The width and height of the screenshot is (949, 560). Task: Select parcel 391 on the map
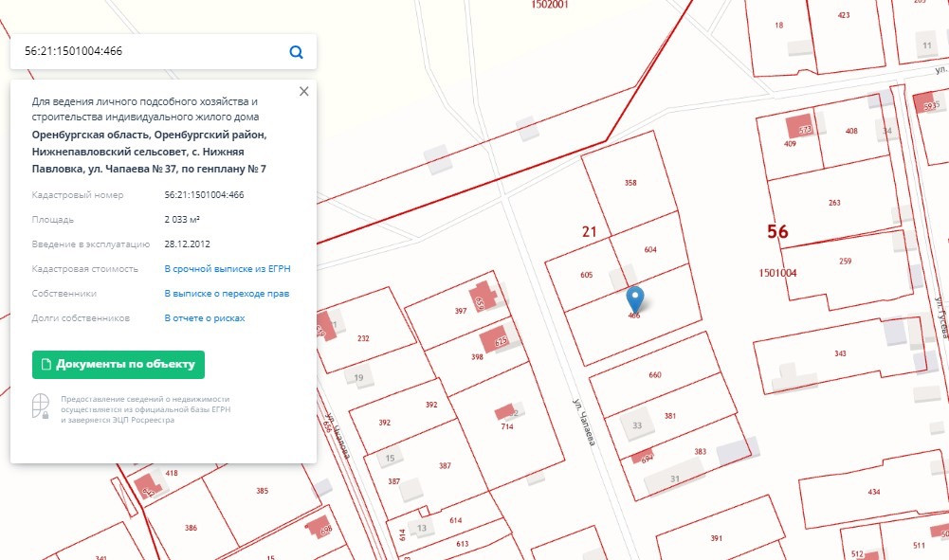(x=716, y=537)
